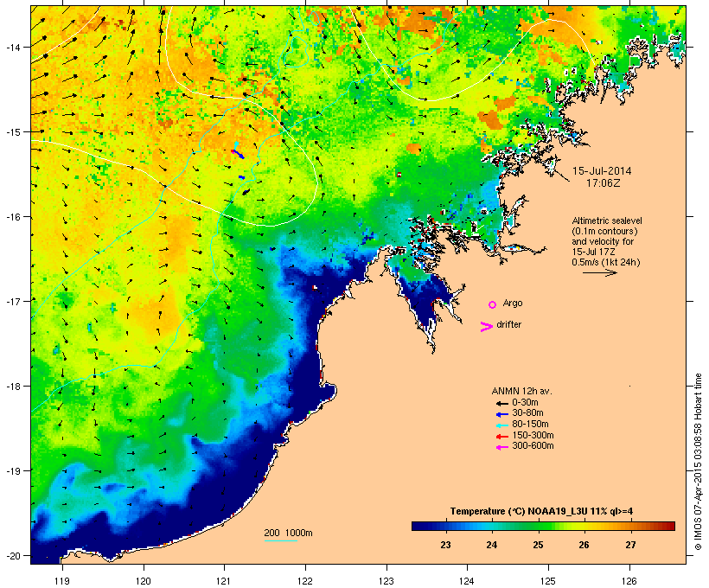Click the 'Argo' legend label
The width and height of the screenshot is (709, 588).
coord(513,303)
